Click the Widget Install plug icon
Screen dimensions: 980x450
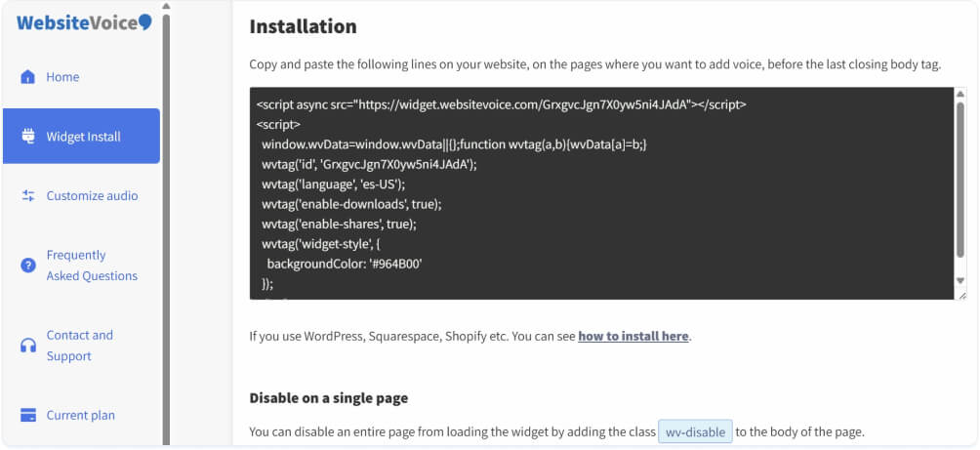point(28,137)
